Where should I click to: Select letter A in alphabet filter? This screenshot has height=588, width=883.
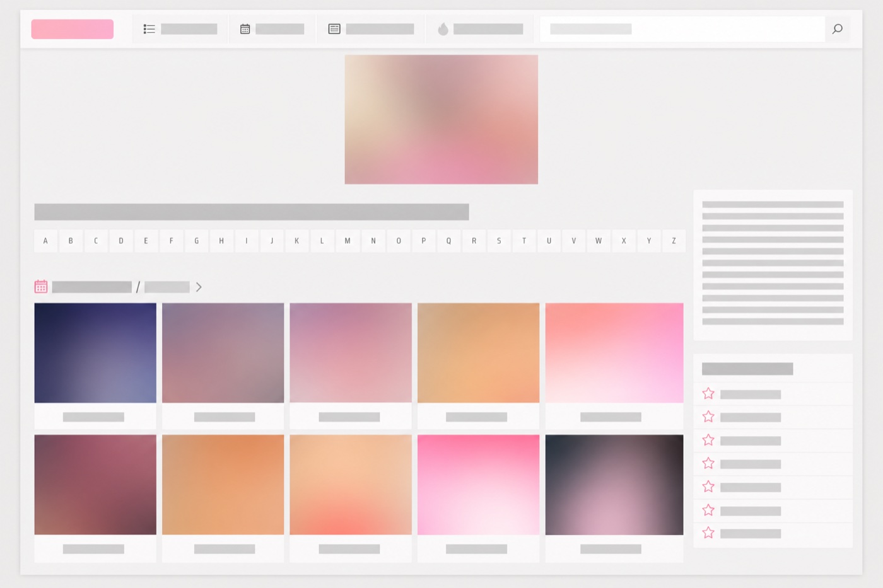pyautogui.click(x=45, y=241)
